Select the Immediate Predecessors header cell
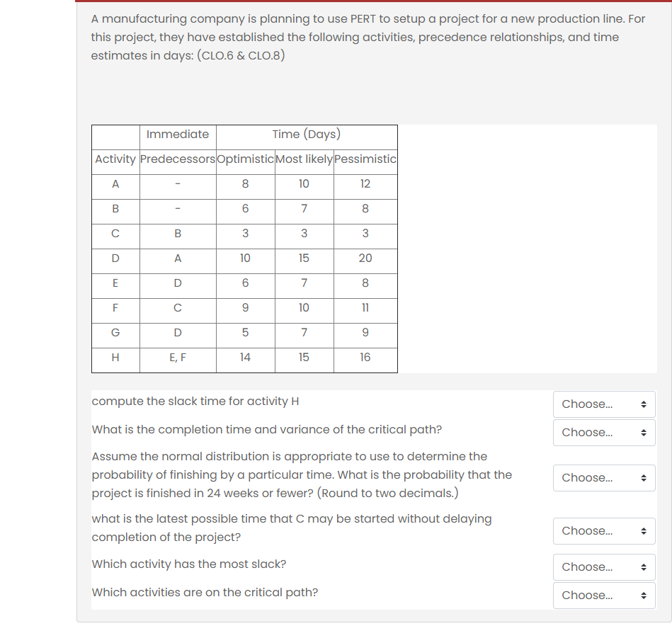Viewport: 672px width, 626px height. click(x=177, y=147)
